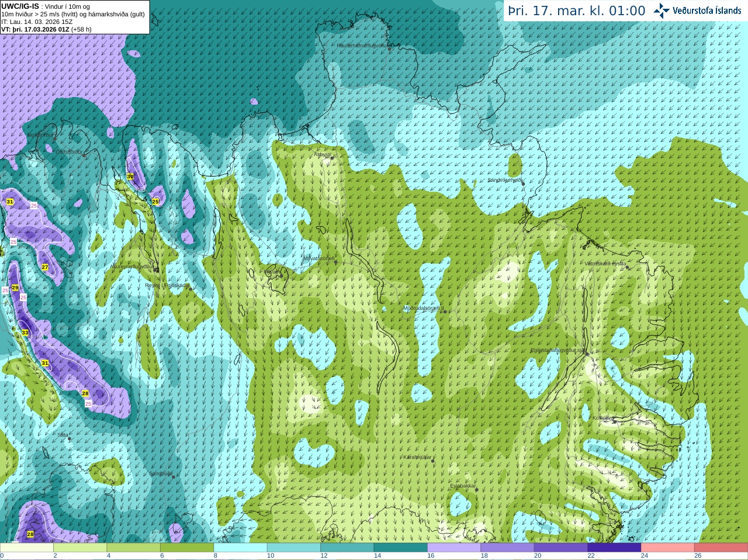Pick the 2–4 m/s light green legend swatch
748x560 pixels.
pyautogui.click(x=80, y=548)
